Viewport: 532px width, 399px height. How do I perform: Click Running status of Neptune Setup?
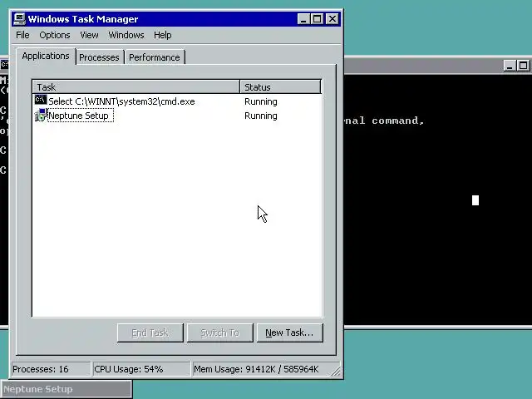pos(261,116)
